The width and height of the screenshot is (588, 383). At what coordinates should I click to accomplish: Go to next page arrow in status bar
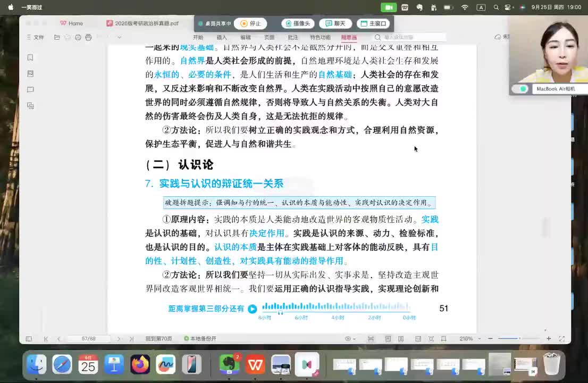[119, 339]
